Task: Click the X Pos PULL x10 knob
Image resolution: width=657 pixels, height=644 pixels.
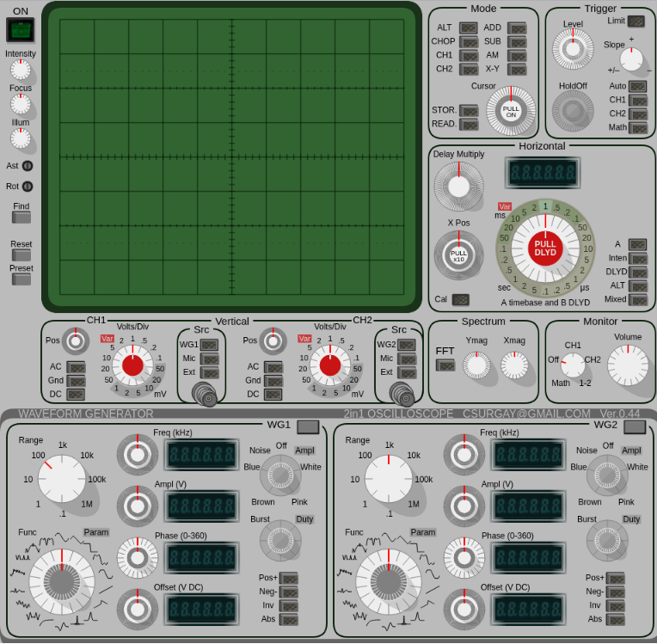Action: (x=458, y=255)
